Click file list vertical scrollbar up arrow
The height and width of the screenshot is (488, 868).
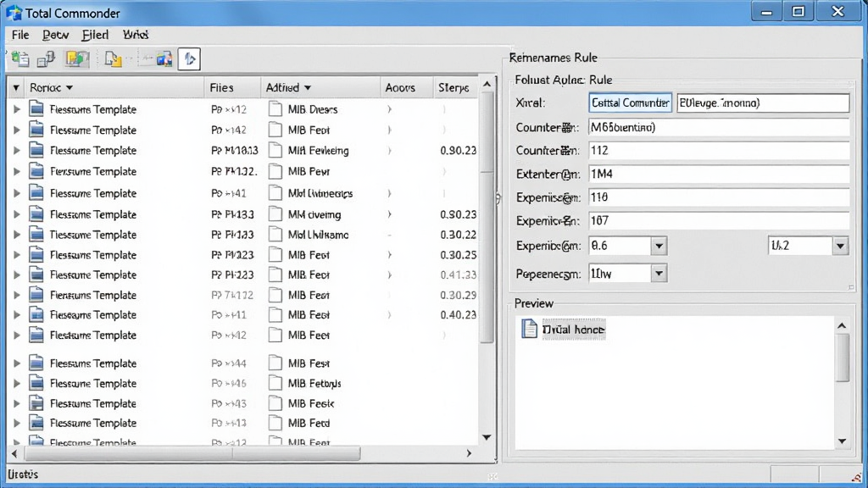(487, 84)
